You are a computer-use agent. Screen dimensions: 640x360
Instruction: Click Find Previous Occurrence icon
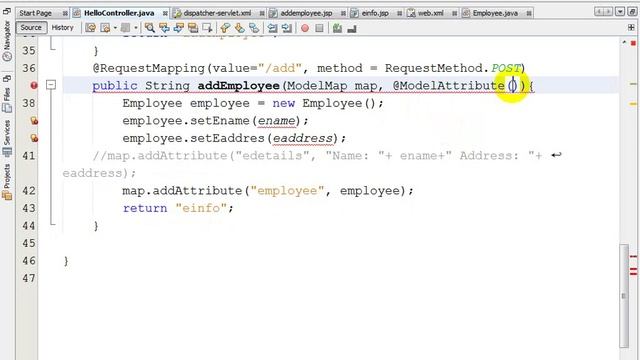164,28
